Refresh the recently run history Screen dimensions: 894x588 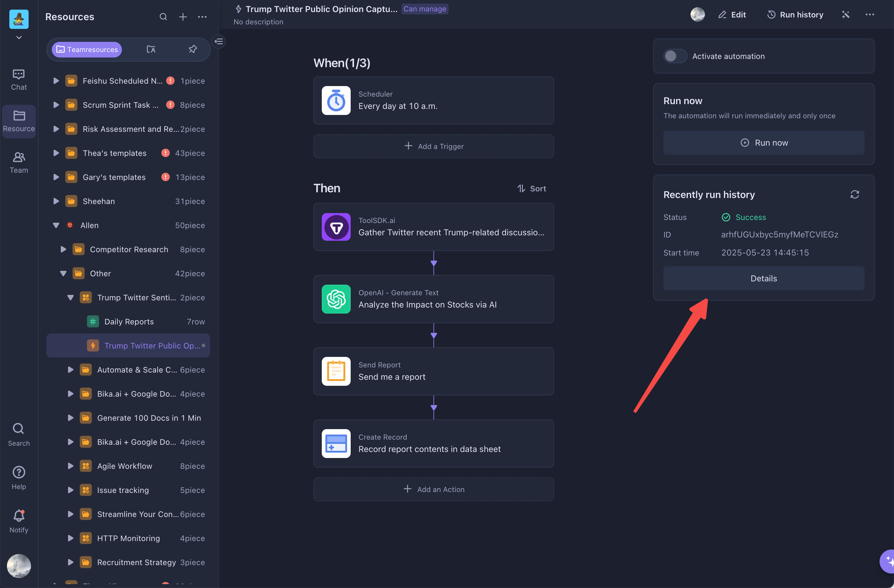click(x=855, y=194)
